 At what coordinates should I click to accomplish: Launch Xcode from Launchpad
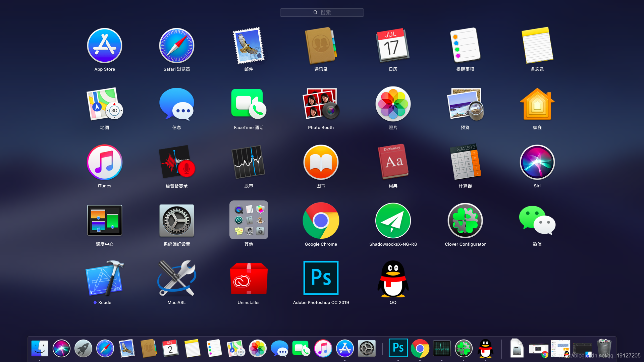tap(104, 278)
